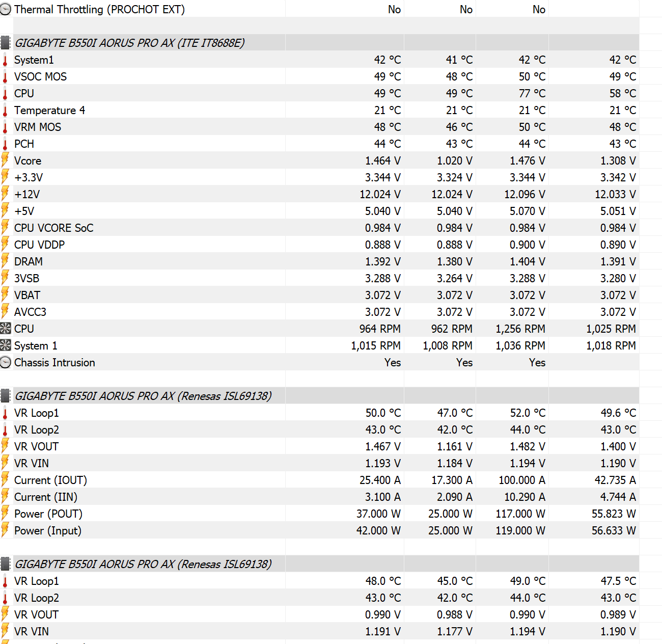Click the Thermal Throttling (PROCHOT EXT) clock icon

coord(6,9)
